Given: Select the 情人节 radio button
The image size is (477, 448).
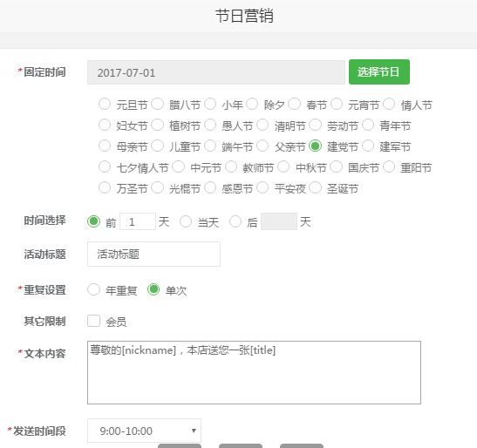Looking at the screenshot, I should click(x=389, y=104).
